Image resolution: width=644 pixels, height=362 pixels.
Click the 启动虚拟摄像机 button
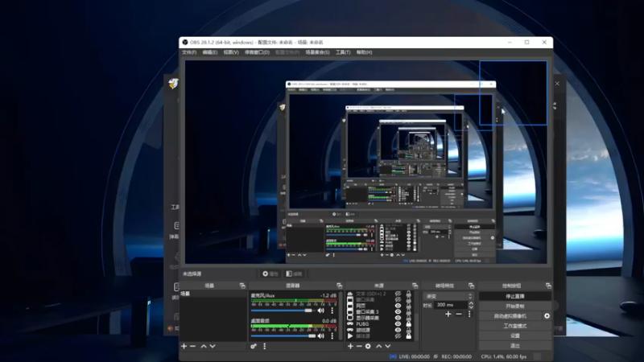510,316
